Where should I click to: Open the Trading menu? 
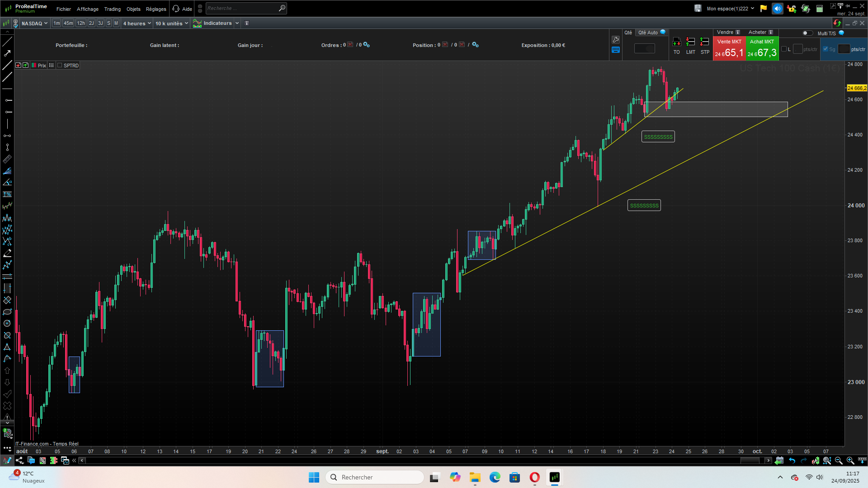click(112, 9)
